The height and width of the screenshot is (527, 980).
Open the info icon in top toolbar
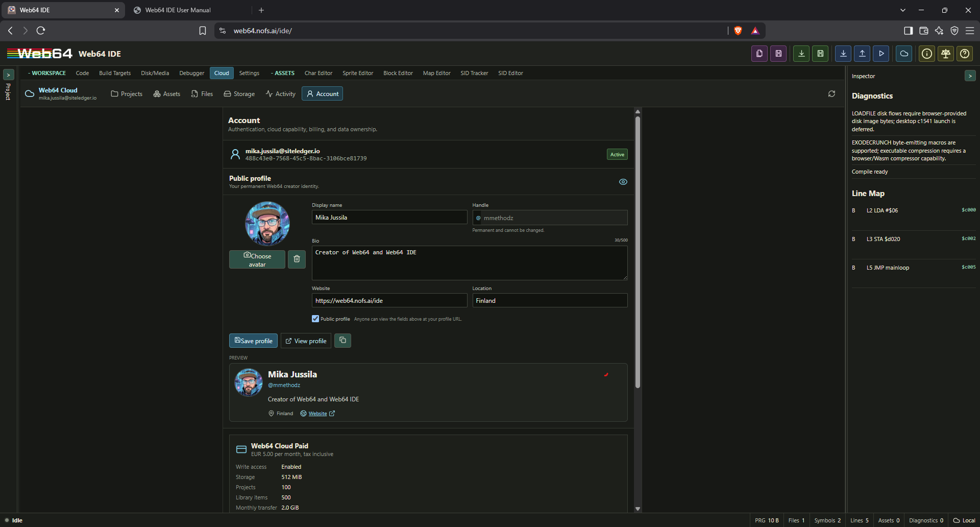click(927, 54)
